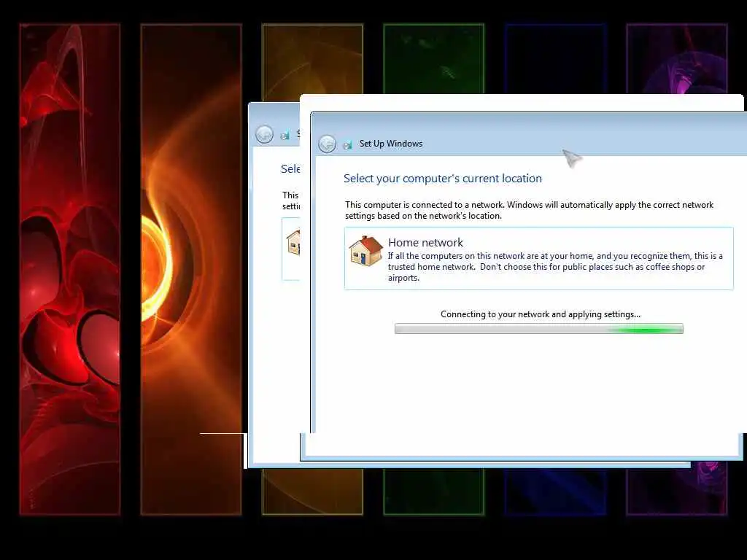Viewport: 747px width, 560px height.
Task: Click the back arrow in the rear window
Action: pos(264,134)
